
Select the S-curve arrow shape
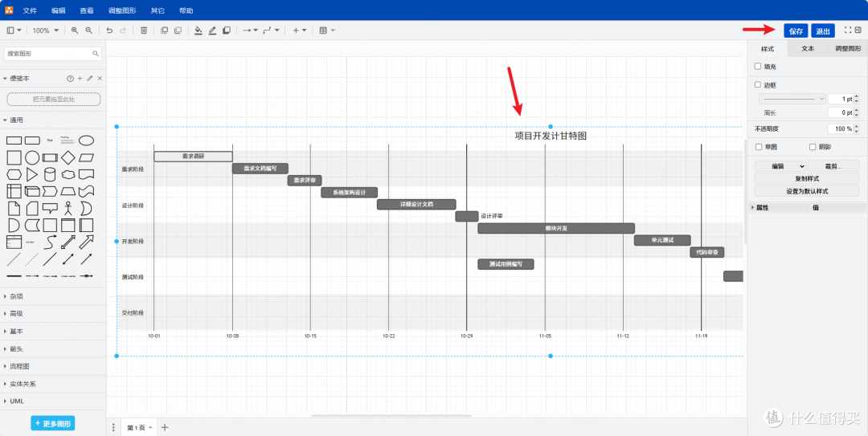tap(50, 242)
